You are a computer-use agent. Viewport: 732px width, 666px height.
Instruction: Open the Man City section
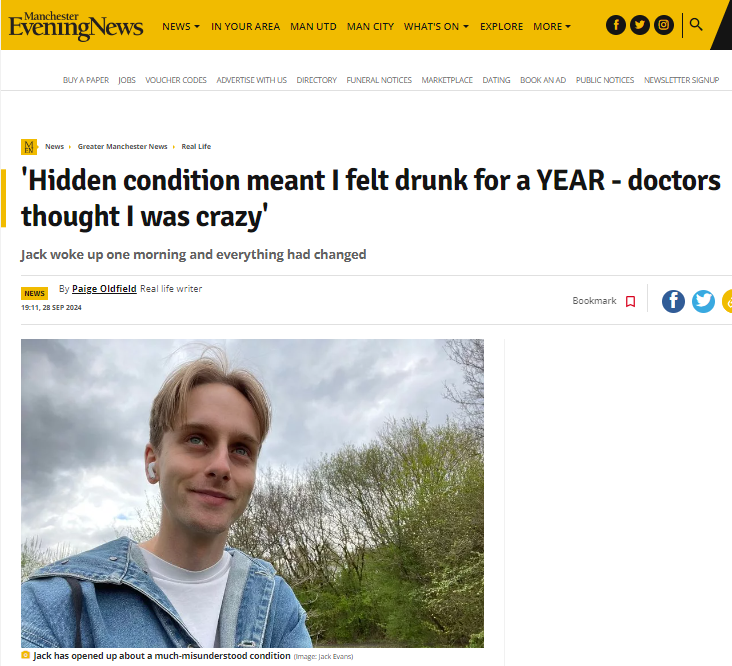click(x=370, y=26)
